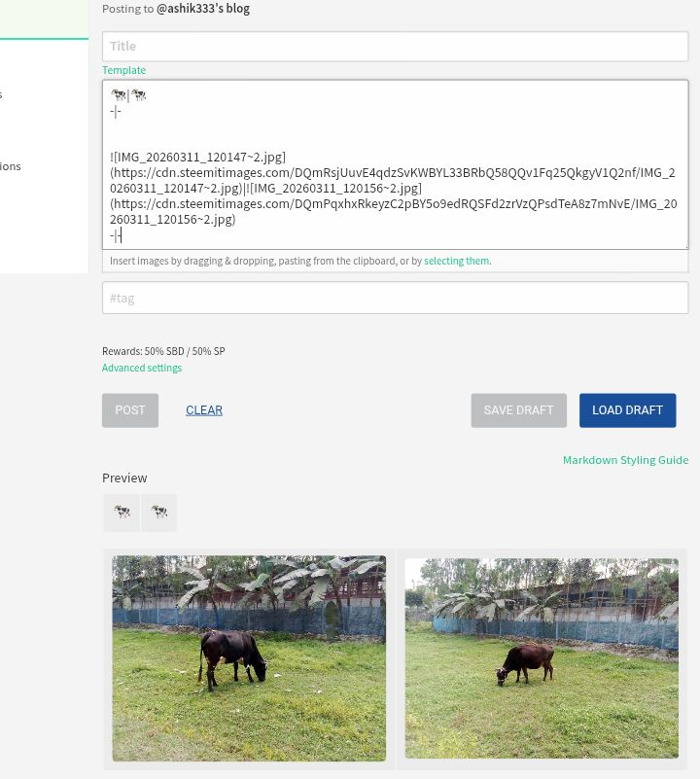This screenshot has height=779, width=700.
Task: Open Advanced settings
Action: [x=142, y=368]
